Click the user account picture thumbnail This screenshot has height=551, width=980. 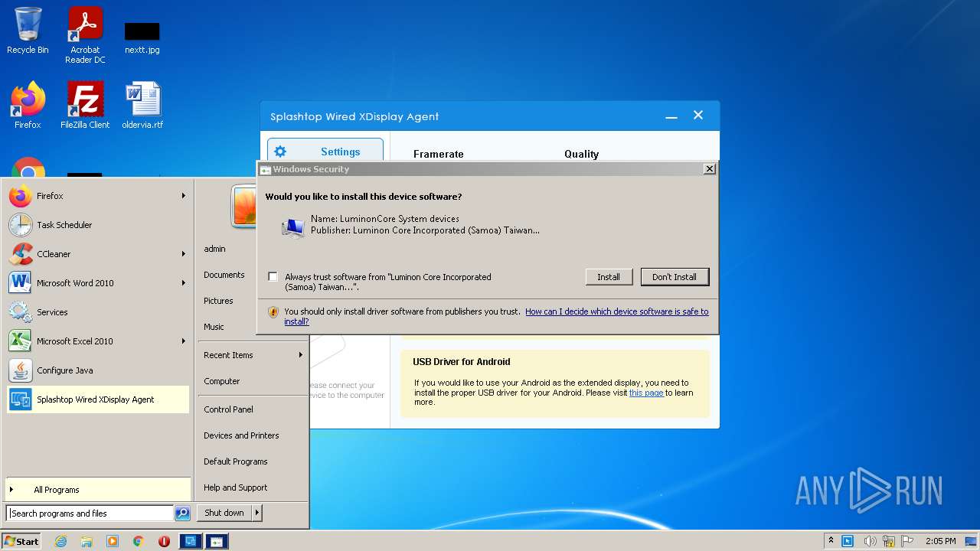244,205
